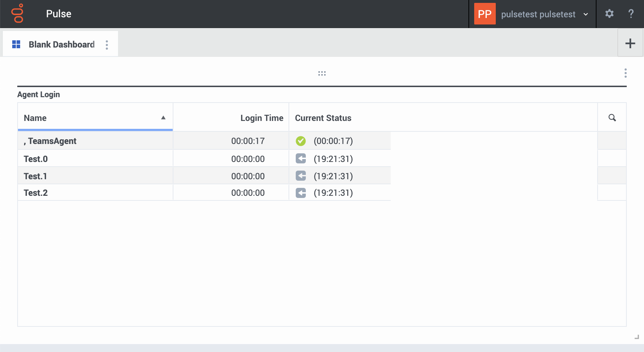Select the Test.0 agent name
Viewport: 644px width, 352px height.
[x=36, y=159]
